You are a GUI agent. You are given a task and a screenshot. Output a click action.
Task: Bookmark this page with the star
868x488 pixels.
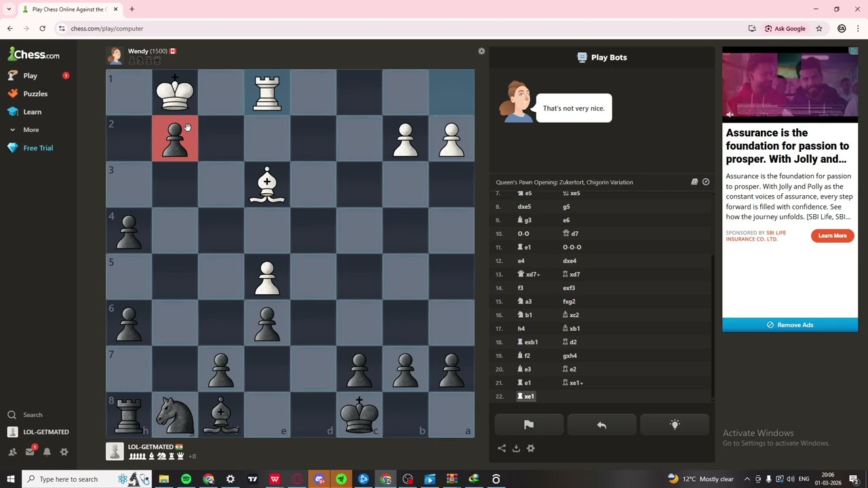tap(819, 28)
